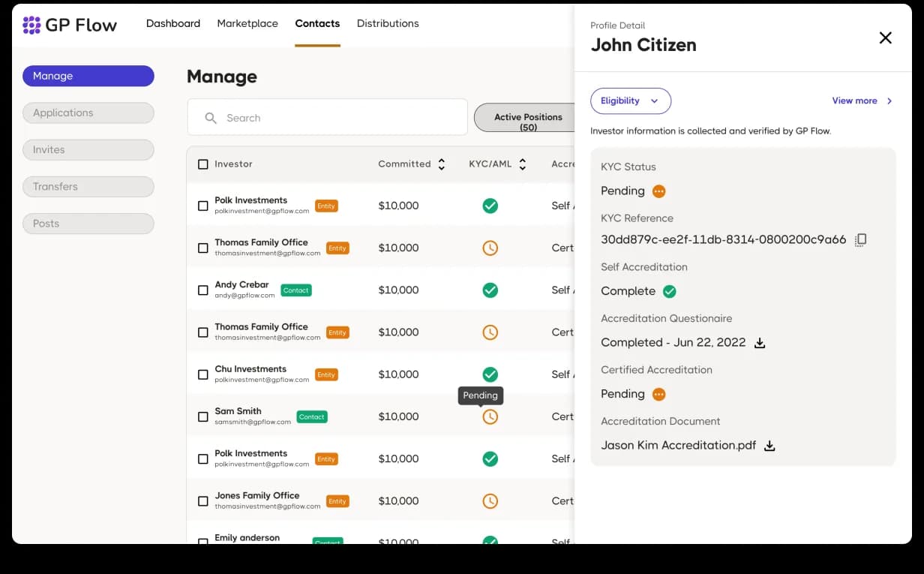The height and width of the screenshot is (574, 924).
Task: Click the Andy Crebar investor name
Action: tap(241, 285)
